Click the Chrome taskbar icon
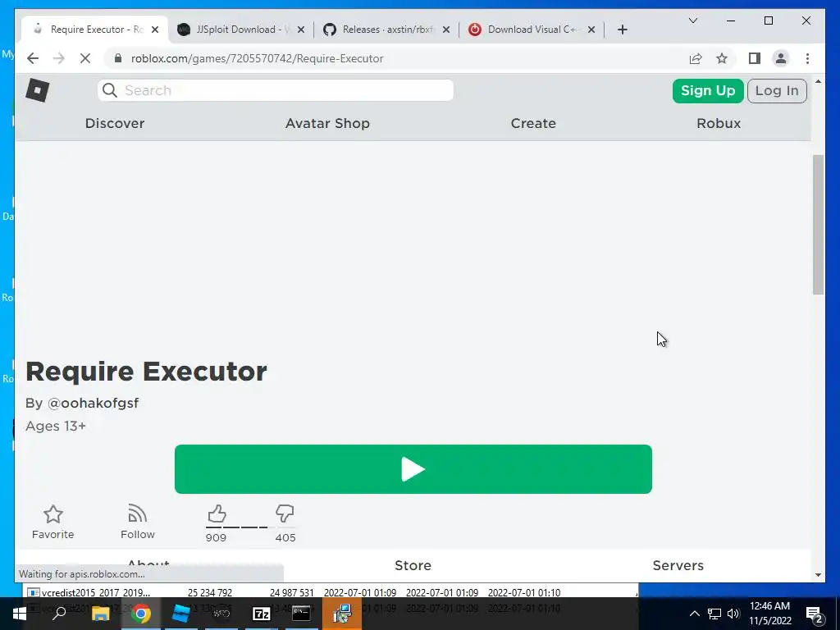The height and width of the screenshot is (630, 840). click(140, 614)
